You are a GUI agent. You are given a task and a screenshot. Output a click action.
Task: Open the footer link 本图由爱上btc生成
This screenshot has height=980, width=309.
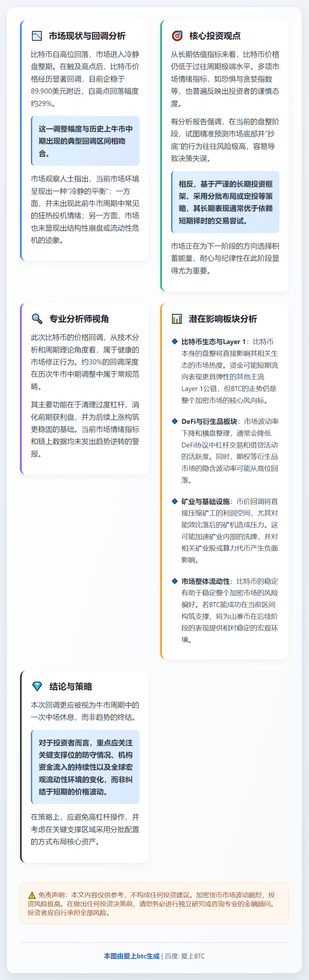tap(132, 956)
